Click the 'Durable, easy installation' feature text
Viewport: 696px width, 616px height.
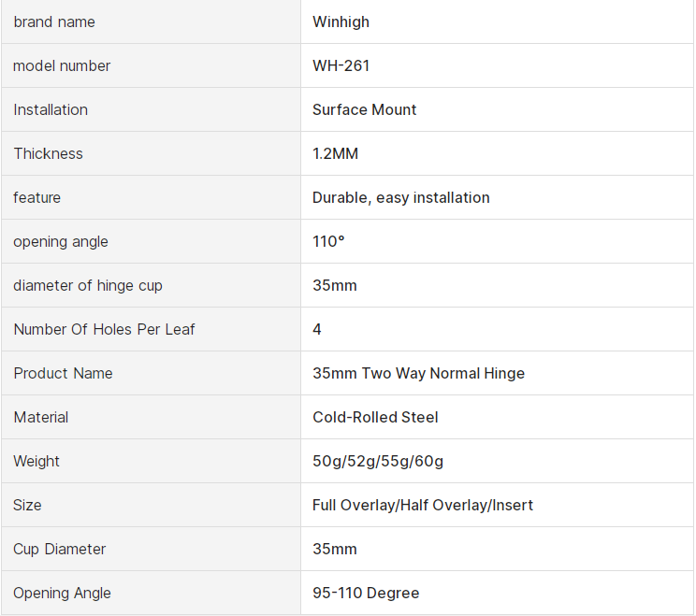(400, 197)
